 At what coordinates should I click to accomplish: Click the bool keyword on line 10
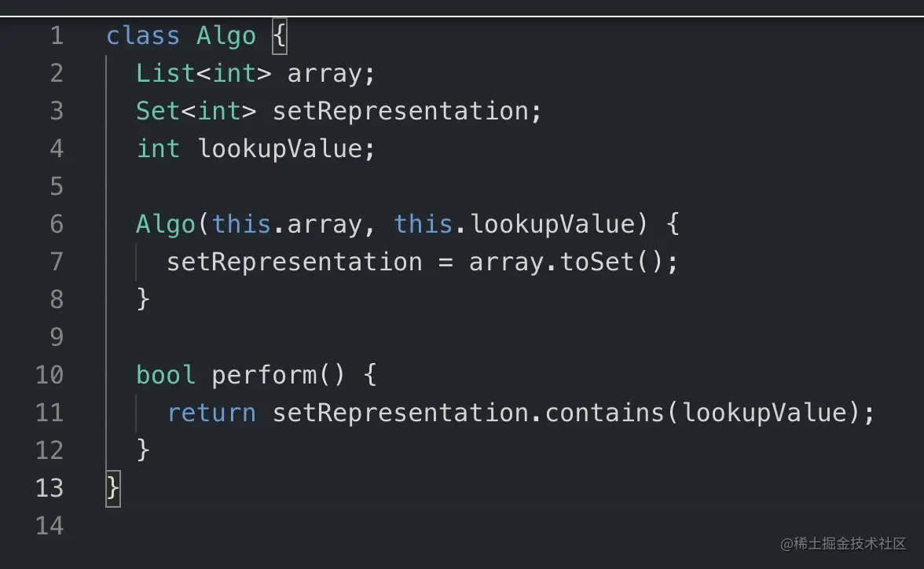point(166,375)
